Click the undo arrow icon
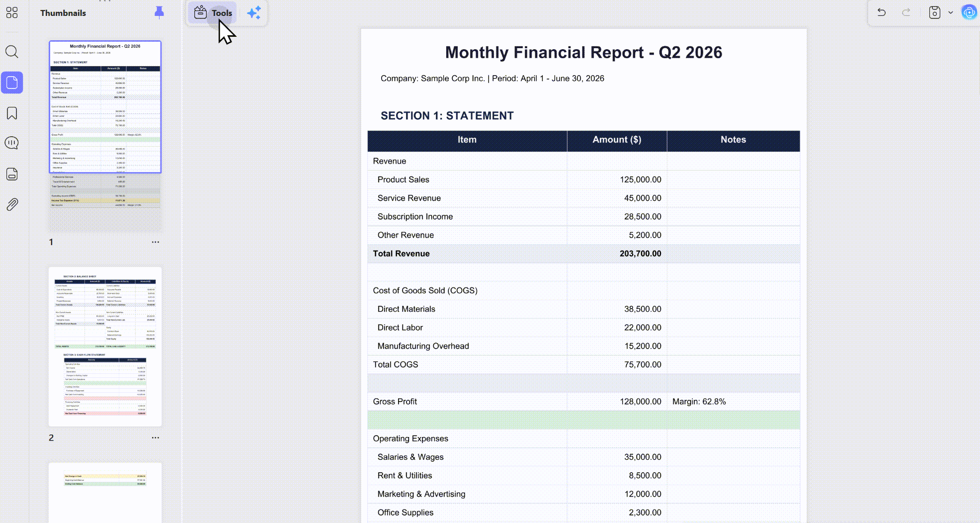980x523 pixels. coord(881,12)
